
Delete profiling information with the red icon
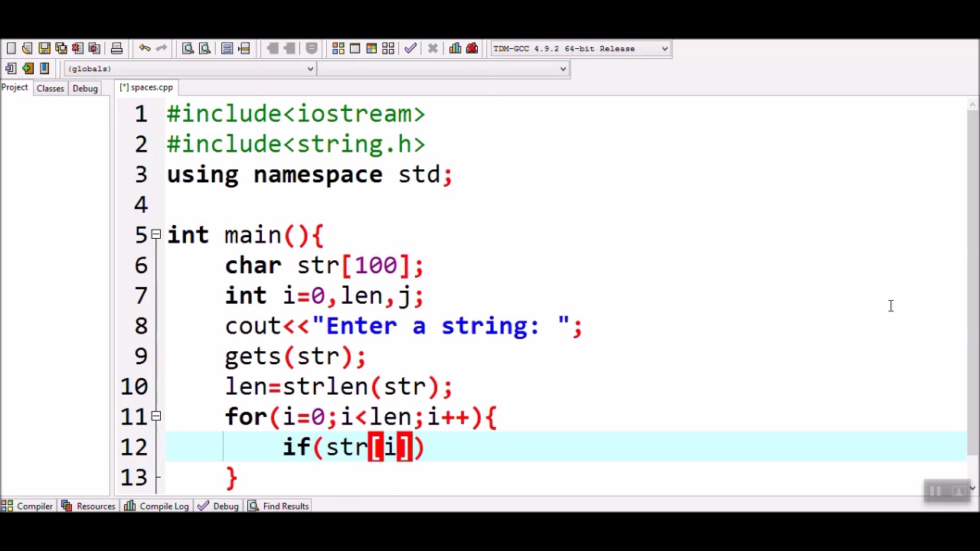[472, 48]
